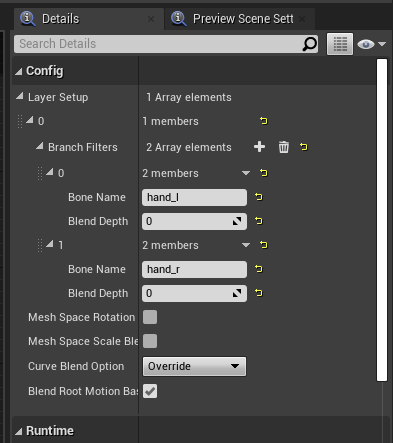Viewport: 393px width, 443px height.
Task: Toggle Mesh Space Rotation checkbox
Action: click(x=150, y=317)
